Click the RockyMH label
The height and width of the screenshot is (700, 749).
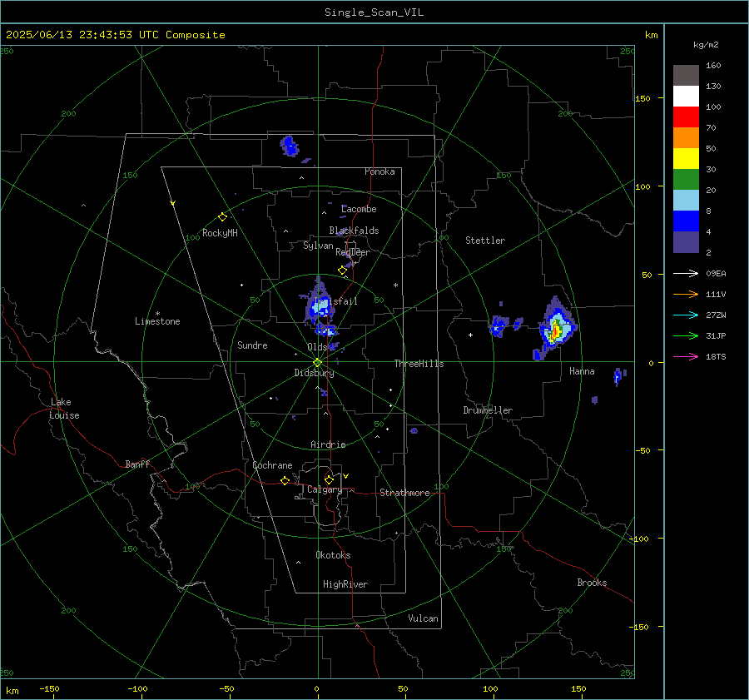(x=220, y=233)
